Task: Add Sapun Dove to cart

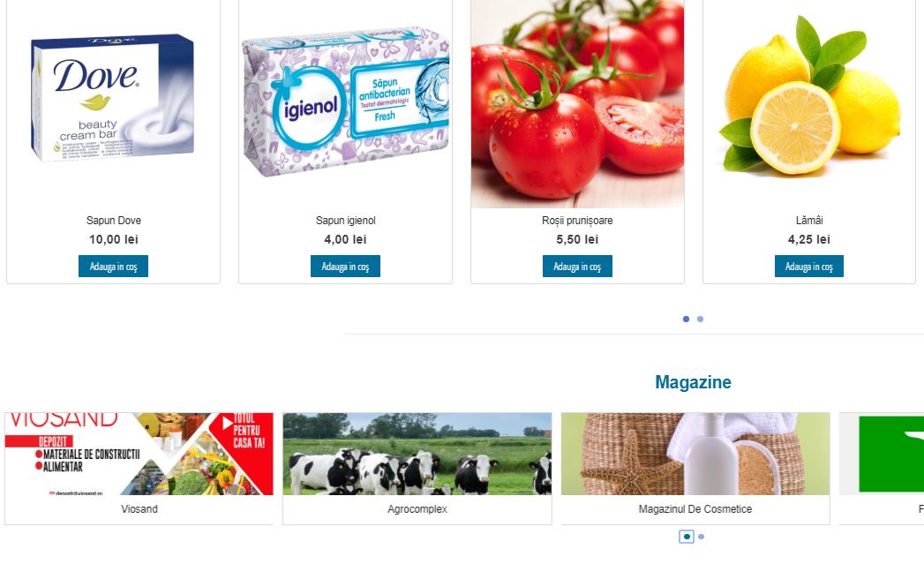Action: [x=113, y=266]
